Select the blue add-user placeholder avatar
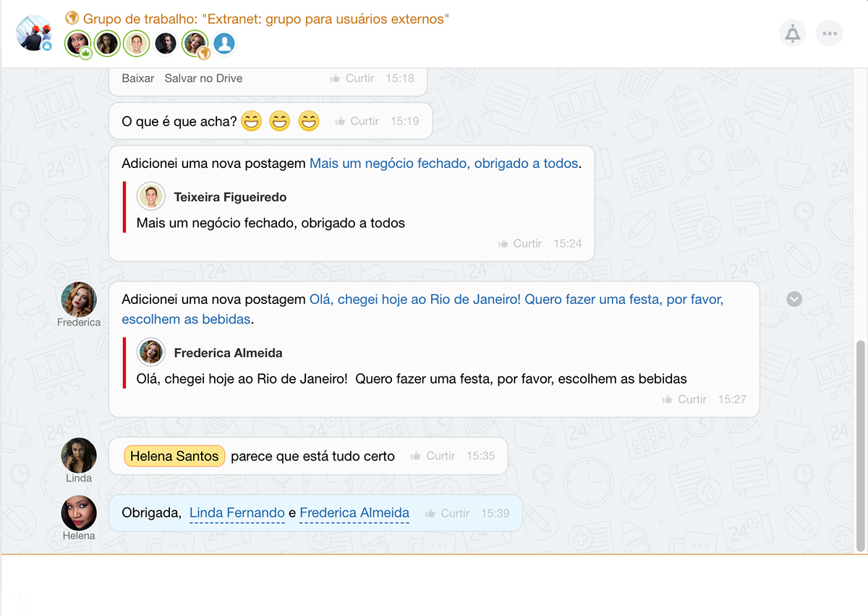868x616 pixels. [224, 43]
